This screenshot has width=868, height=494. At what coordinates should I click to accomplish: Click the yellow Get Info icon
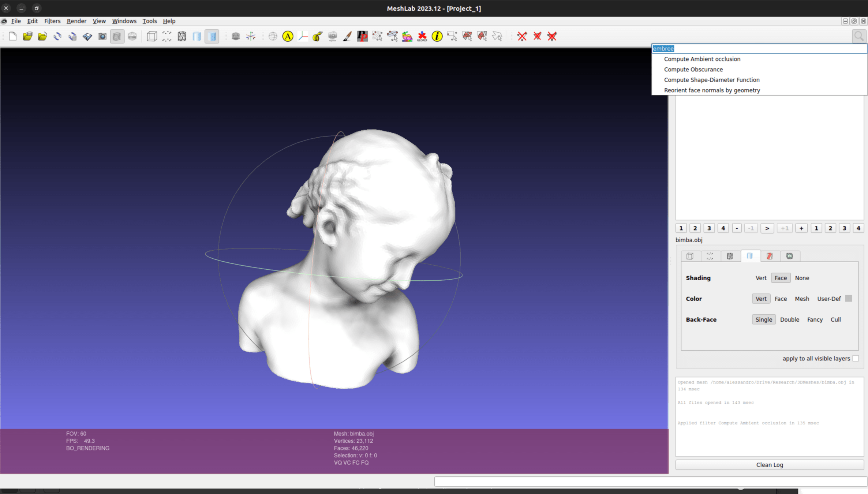point(437,36)
